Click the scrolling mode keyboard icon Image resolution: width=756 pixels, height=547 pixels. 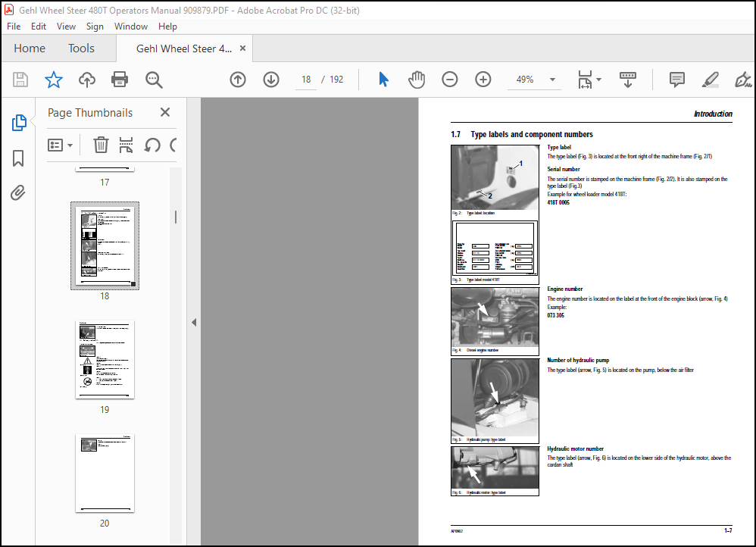(x=628, y=80)
